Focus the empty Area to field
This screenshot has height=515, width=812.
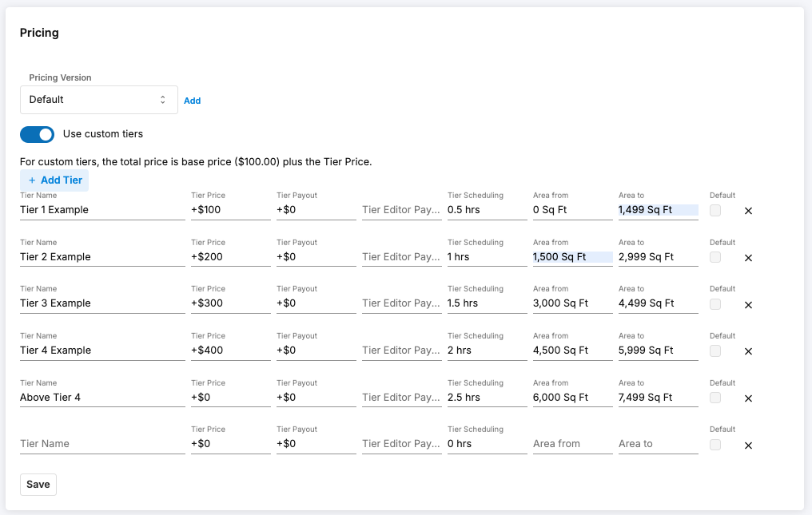659,444
